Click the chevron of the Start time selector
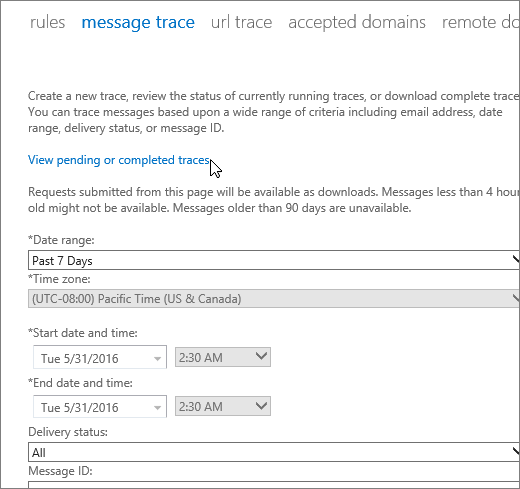520x489 pixels. point(261,356)
